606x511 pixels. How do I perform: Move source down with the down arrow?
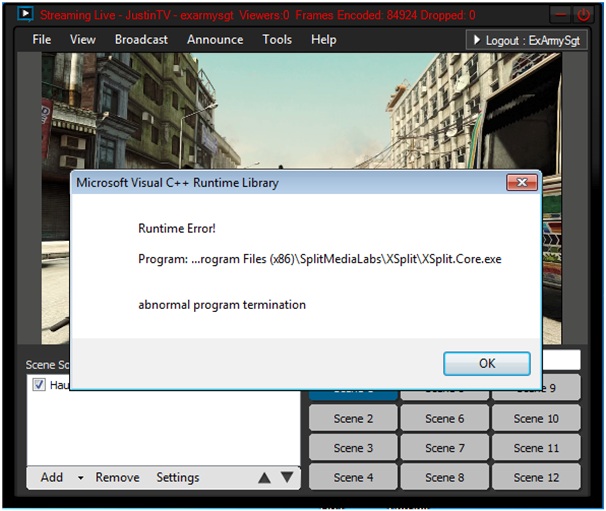[x=287, y=478]
